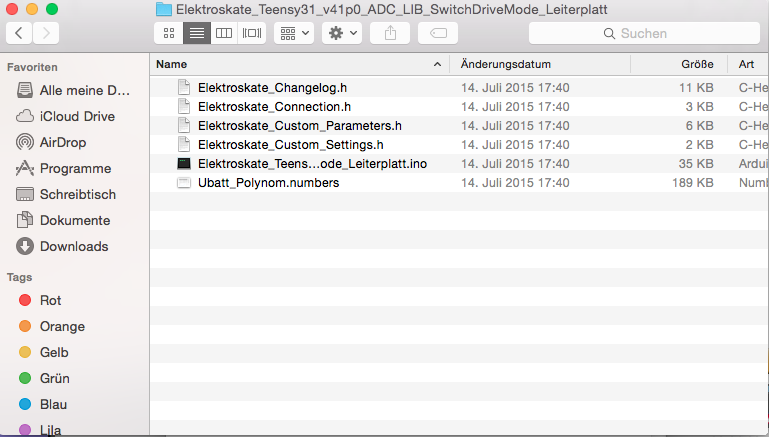Click the 35 KB size value
The width and height of the screenshot is (769, 437).
point(696,164)
